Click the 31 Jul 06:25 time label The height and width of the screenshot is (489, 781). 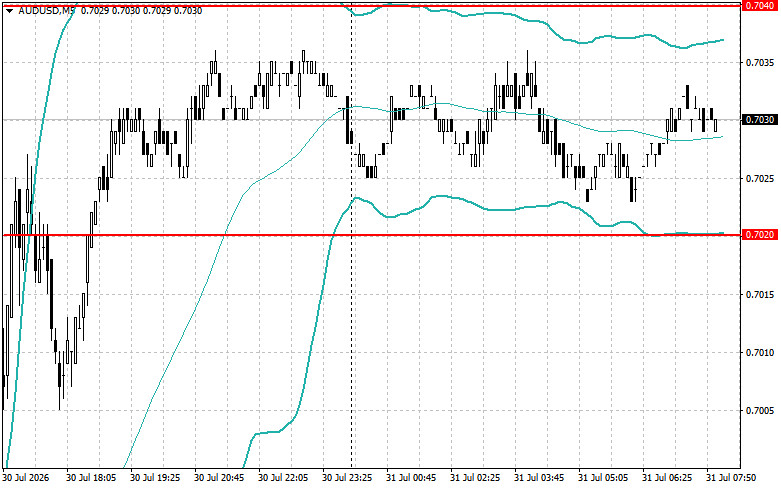pos(667,478)
